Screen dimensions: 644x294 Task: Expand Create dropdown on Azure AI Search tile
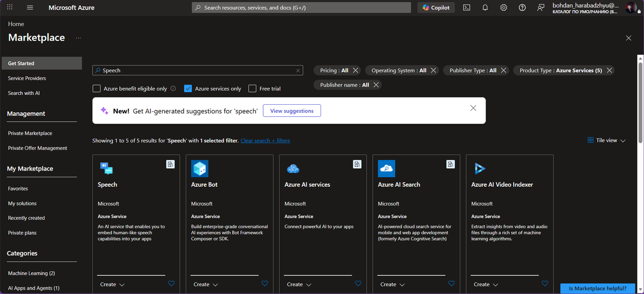coord(392,284)
